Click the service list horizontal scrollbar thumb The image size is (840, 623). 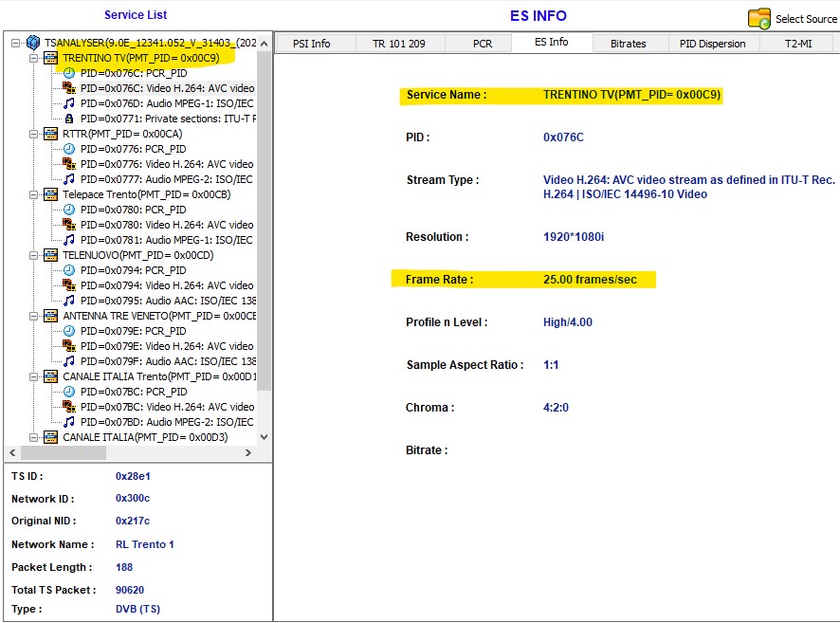point(64,452)
